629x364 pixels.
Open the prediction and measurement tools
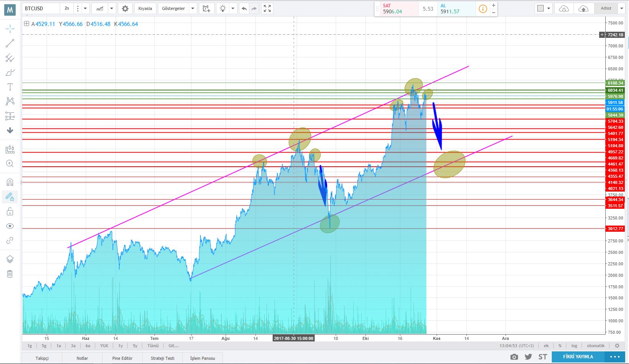coord(10,116)
